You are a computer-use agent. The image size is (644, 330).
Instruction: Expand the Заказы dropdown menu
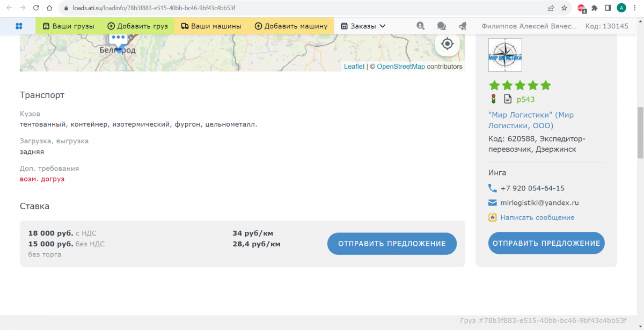(x=363, y=26)
